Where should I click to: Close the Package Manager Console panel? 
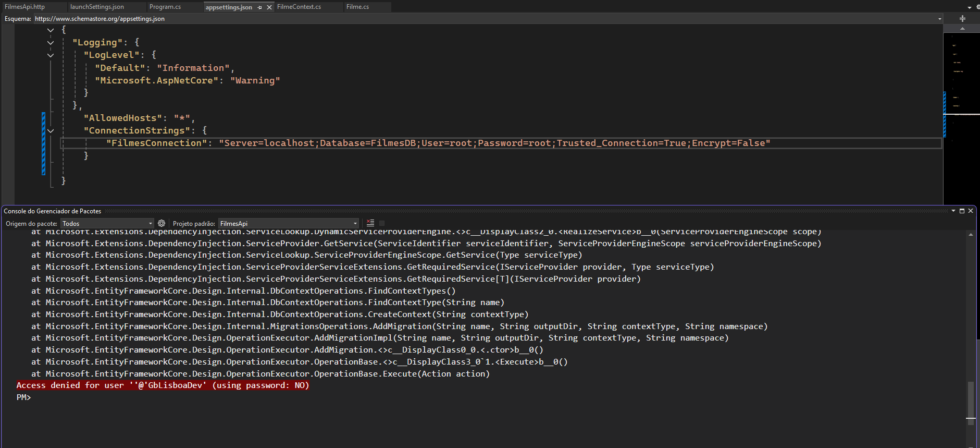pyautogui.click(x=971, y=211)
